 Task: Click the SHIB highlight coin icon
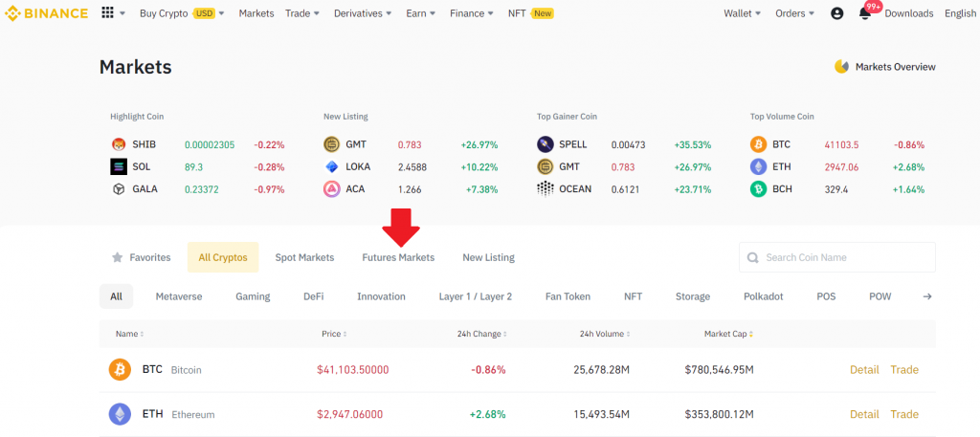(118, 144)
